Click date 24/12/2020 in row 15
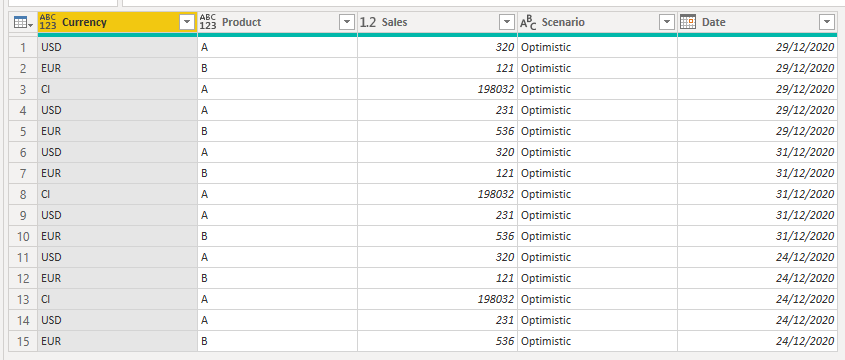 (757, 342)
